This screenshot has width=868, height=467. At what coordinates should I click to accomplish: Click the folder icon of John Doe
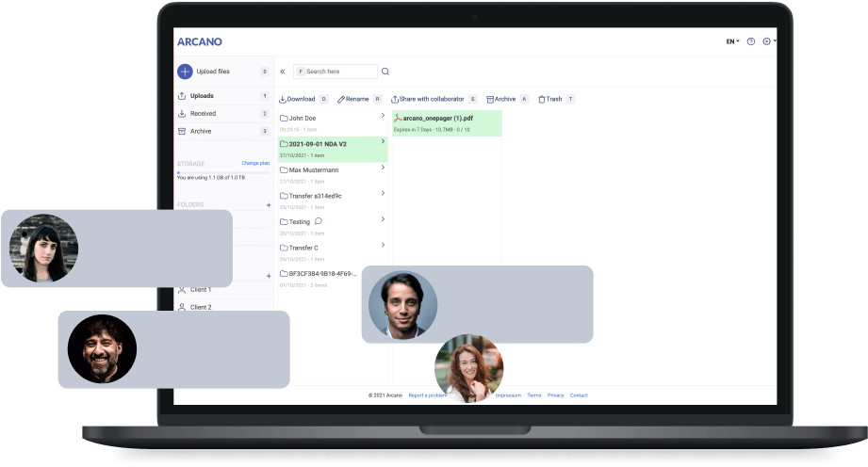[284, 118]
